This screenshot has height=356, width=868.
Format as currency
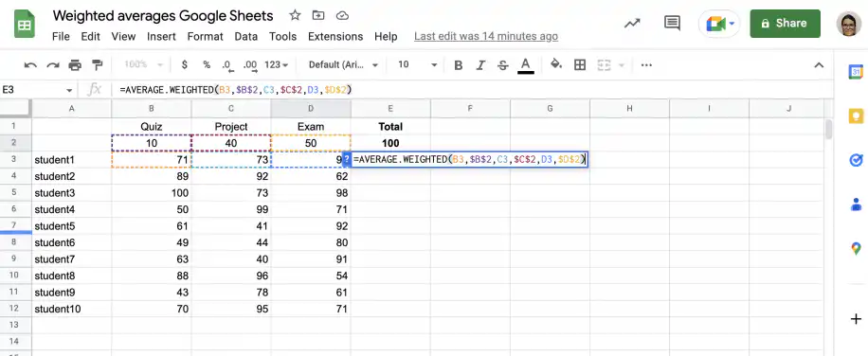185,64
